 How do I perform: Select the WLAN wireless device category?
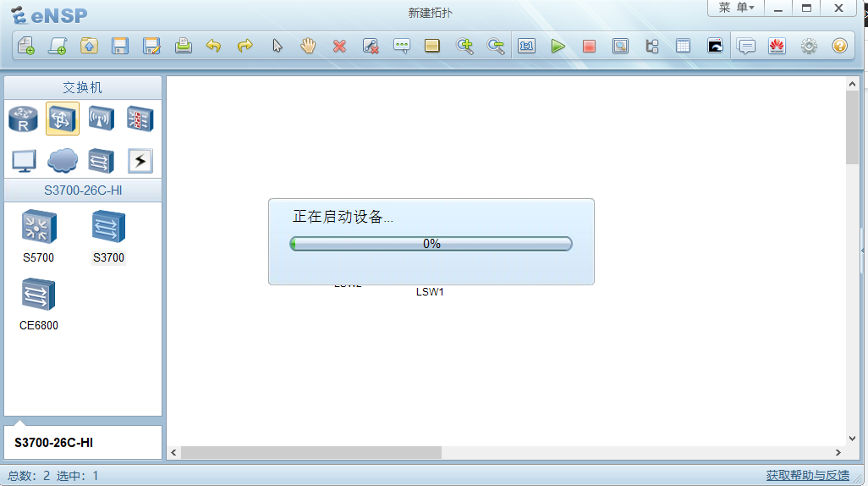[102, 119]
